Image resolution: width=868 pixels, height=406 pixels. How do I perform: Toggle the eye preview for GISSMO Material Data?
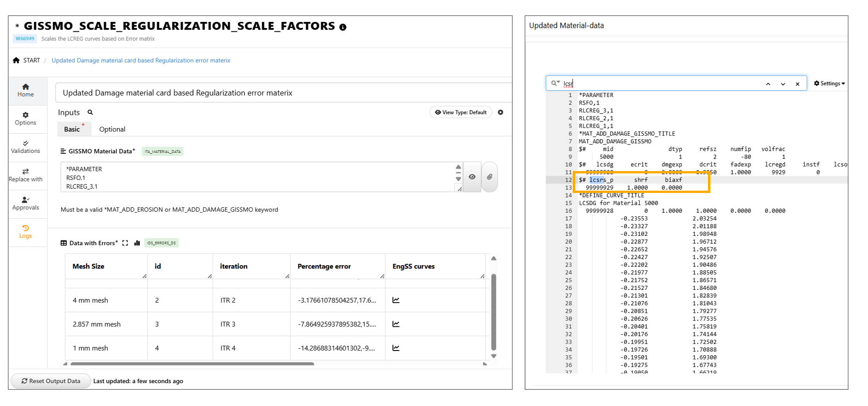[472, 177]
